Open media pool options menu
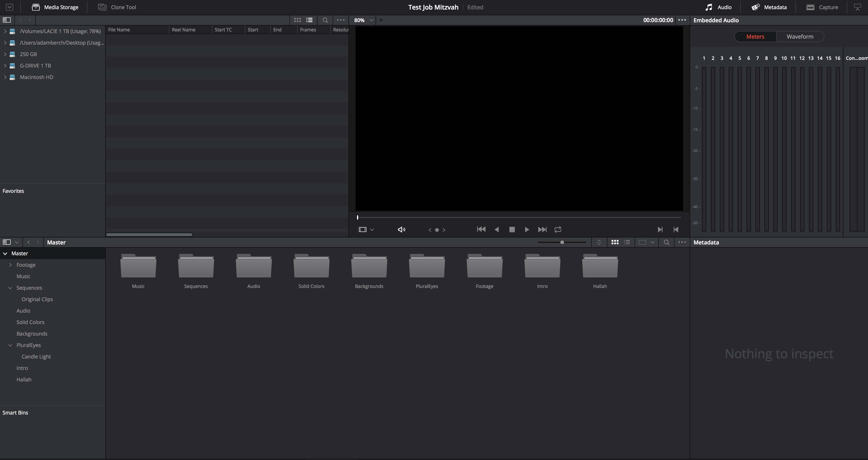868x460 pixels. click(x=682, y=242)
